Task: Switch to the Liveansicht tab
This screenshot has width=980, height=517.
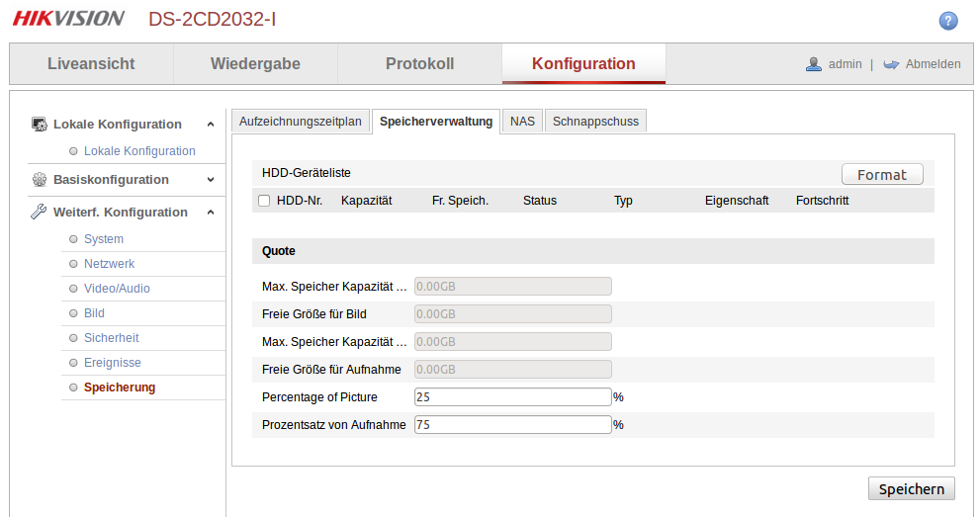Action: (x=91, y=64)
